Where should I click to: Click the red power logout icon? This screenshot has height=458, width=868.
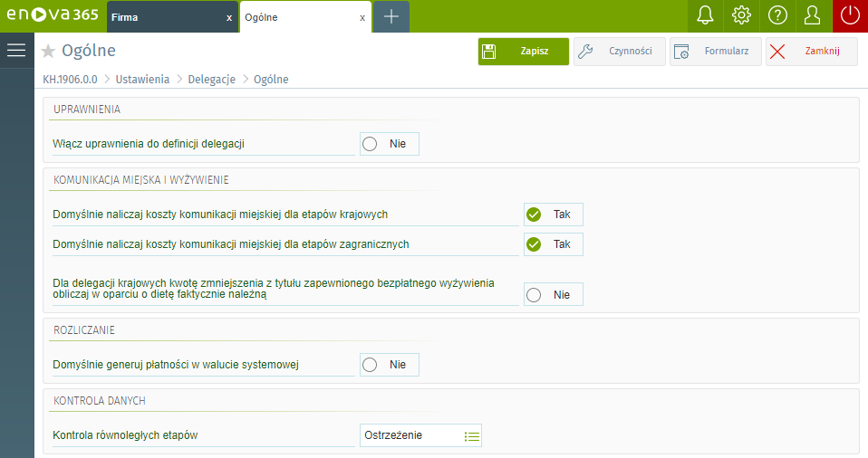tap(850, 15)
